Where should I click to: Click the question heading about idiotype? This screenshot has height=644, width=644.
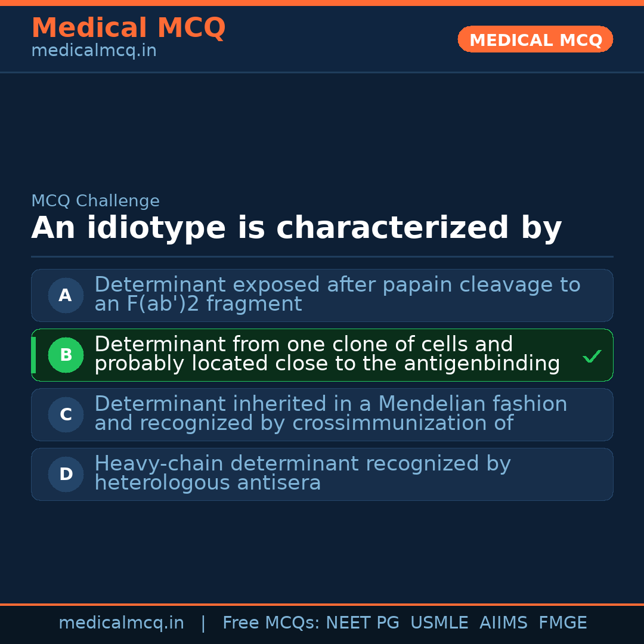(296, 228)
